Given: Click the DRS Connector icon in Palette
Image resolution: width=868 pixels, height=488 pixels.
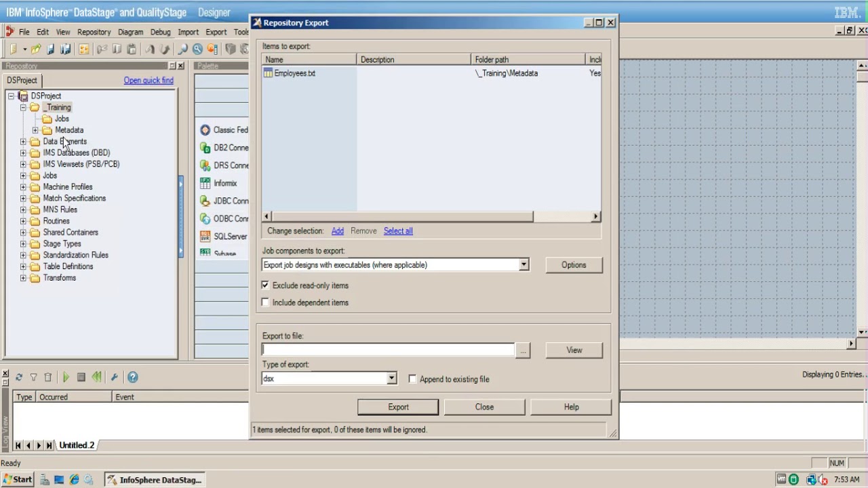Looking at the screenshot, I should coord(205,165).
